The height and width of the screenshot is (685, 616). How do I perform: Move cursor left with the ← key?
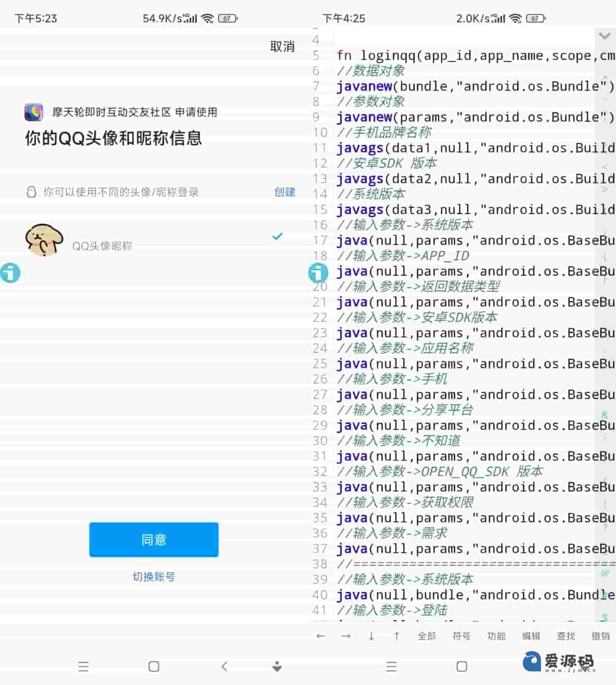[321, 636]
